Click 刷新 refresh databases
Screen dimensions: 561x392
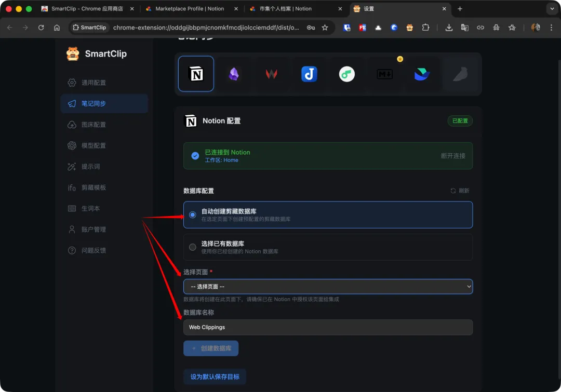click(460, 191)
